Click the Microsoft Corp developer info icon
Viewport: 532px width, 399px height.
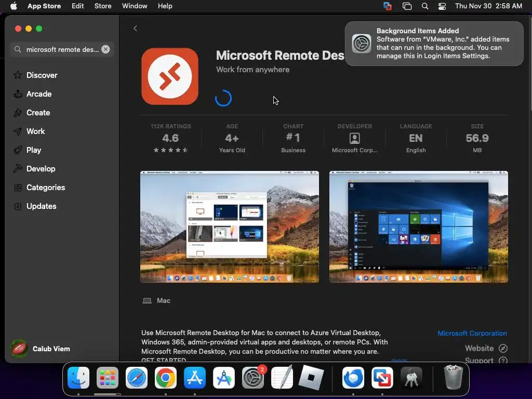click(354, 138)
